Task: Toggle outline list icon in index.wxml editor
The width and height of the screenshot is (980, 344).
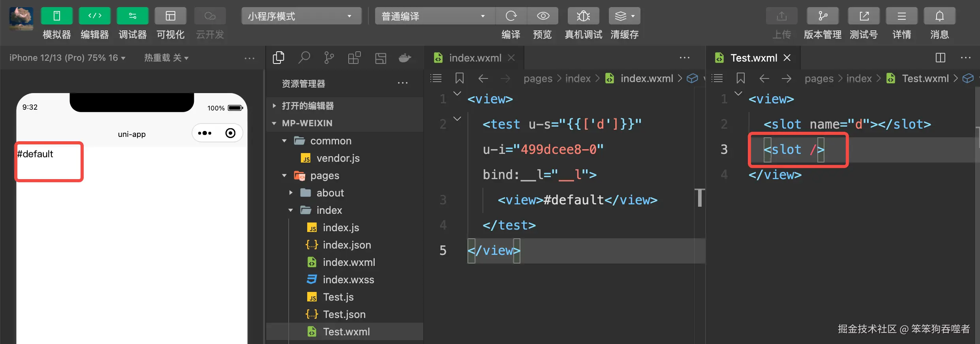Action: (x=436, y=78)
